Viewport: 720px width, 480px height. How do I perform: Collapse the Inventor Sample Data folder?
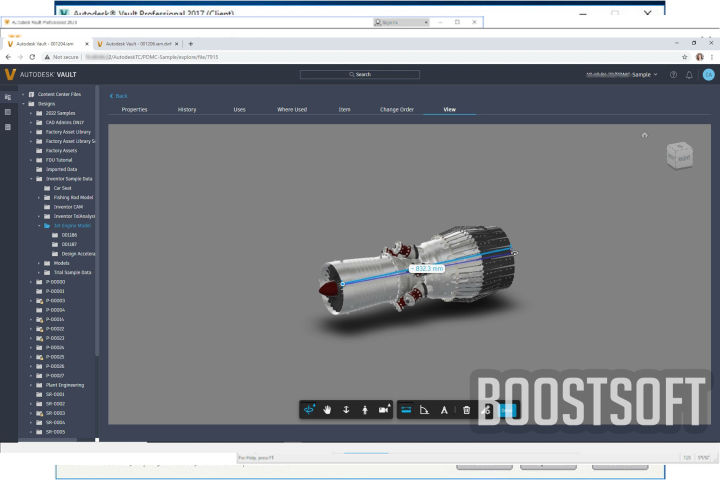(31, 179)
